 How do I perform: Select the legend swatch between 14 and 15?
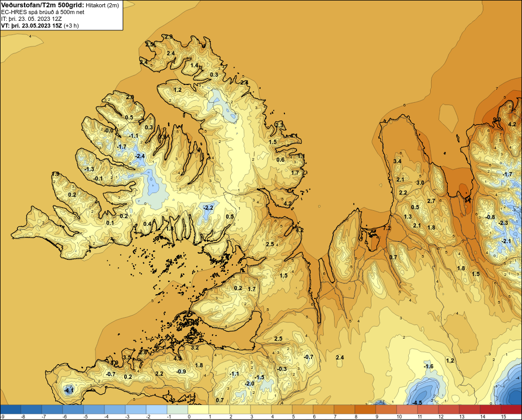coord(491,409)
